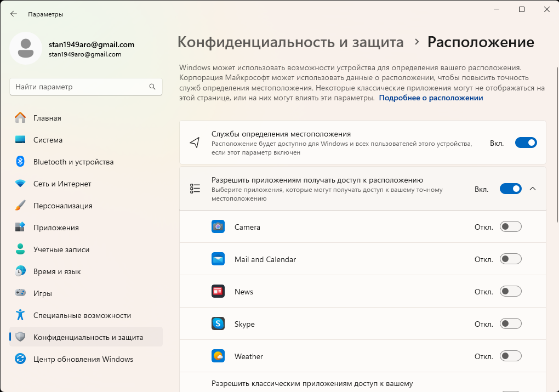This screenshot has height=392, width=559.
Task: Click the location arrow icon
Action: point(195,143)
